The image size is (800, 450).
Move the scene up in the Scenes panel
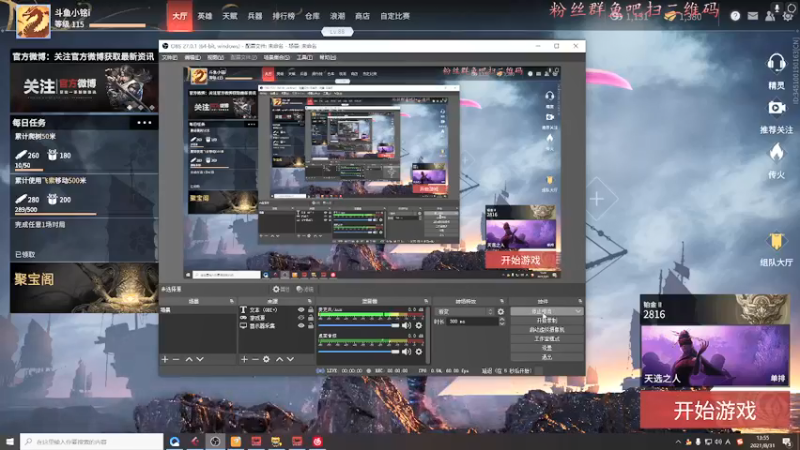pyautogui.click(x=189, y=359)
